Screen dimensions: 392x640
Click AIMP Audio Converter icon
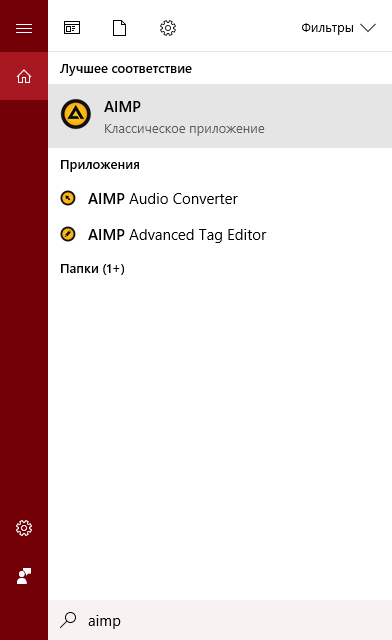coord(68,198)
